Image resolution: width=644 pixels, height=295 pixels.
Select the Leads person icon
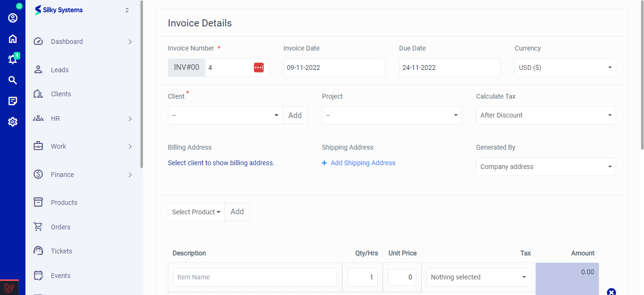pyautogui.click(x=38, y=69)
